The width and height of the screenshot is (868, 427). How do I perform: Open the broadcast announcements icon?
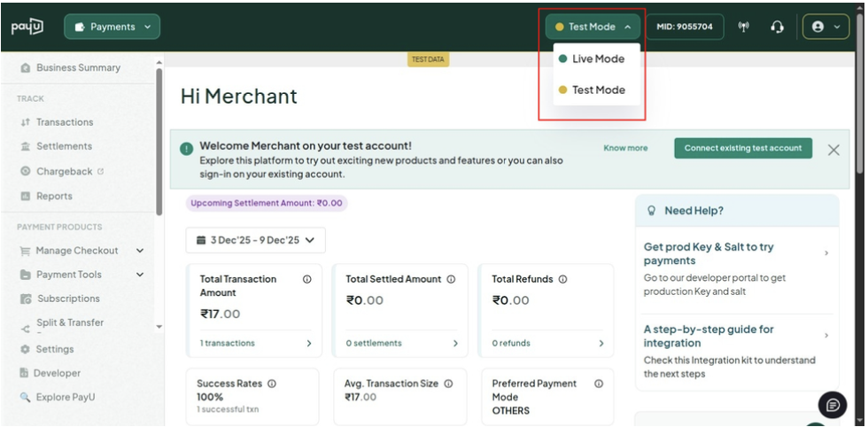744,27
